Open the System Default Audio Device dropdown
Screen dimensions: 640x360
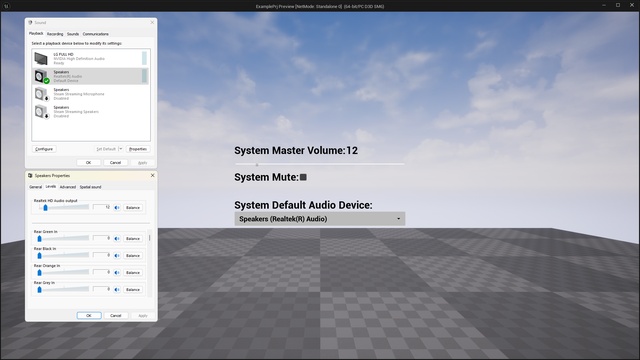pos(320,219)
